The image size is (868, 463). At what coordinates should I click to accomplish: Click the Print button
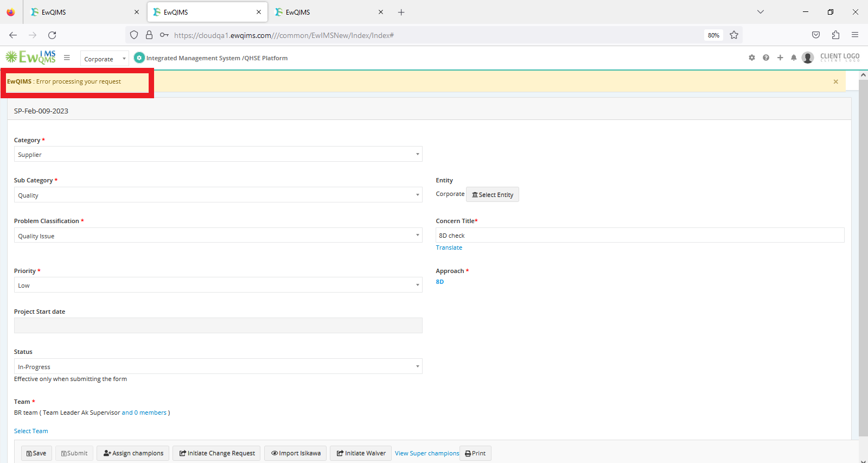tap(475, 453)
